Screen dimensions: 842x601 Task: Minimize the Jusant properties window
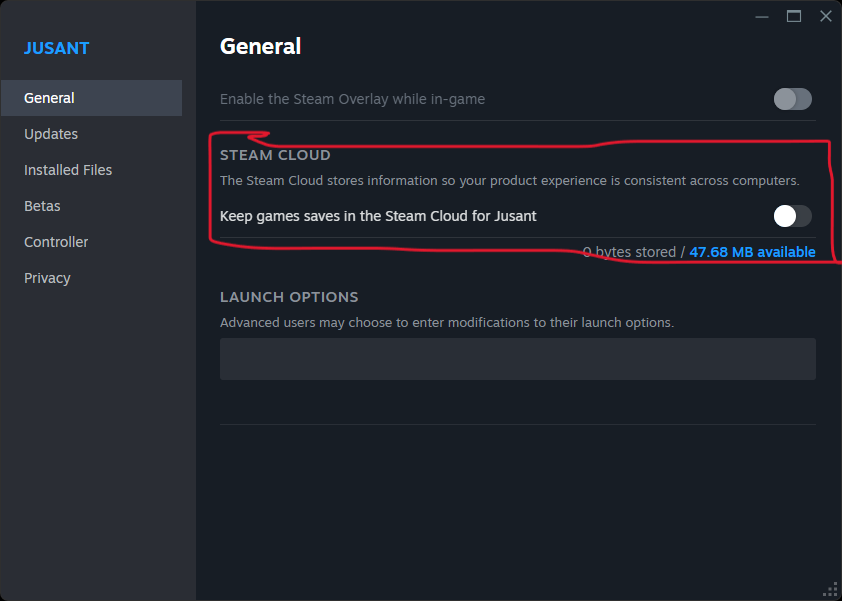click(x=763, y=16)
